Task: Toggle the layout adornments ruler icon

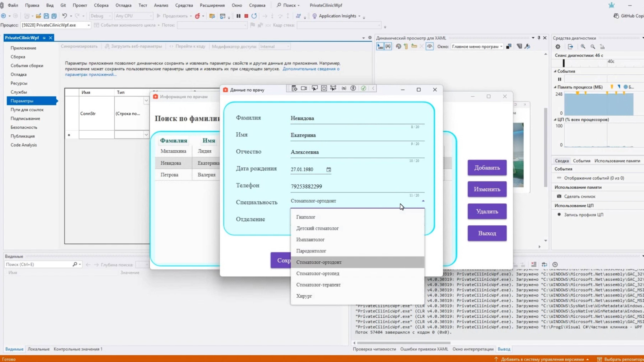Action: [414, 46]
